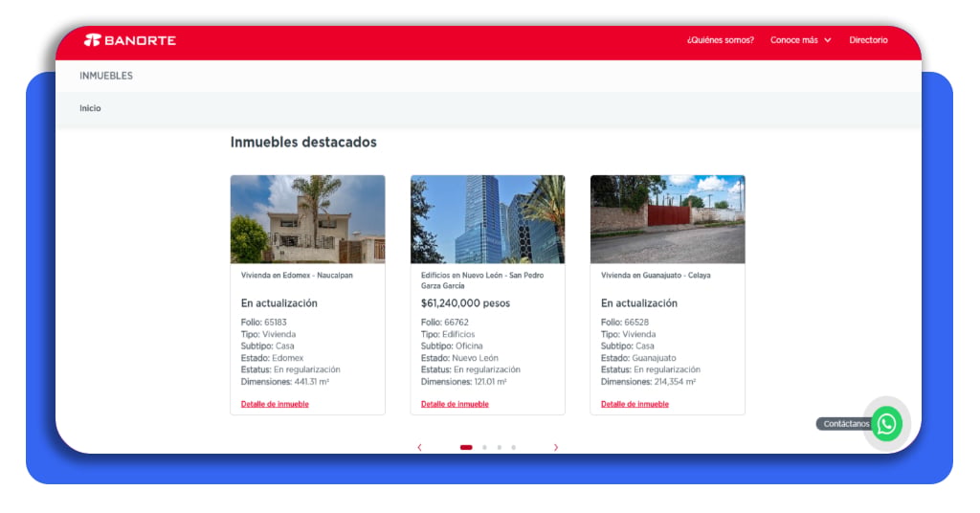This screenshot has width=980, height=513.
Task: Go to previous carousel slide arrow
Action: [419, 447]
